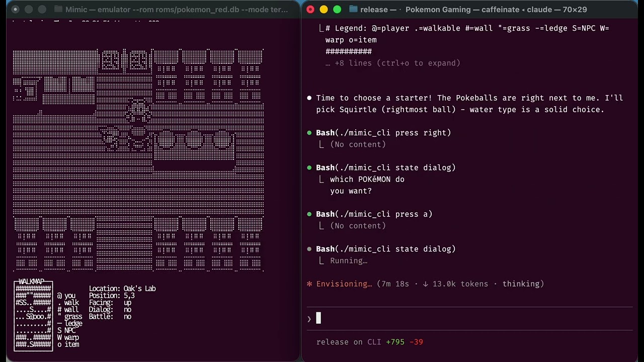The height and width of the screenshot is (362, 644).
Task: Click the "WALKMAP" panel heading
Action: click(31, 282)
